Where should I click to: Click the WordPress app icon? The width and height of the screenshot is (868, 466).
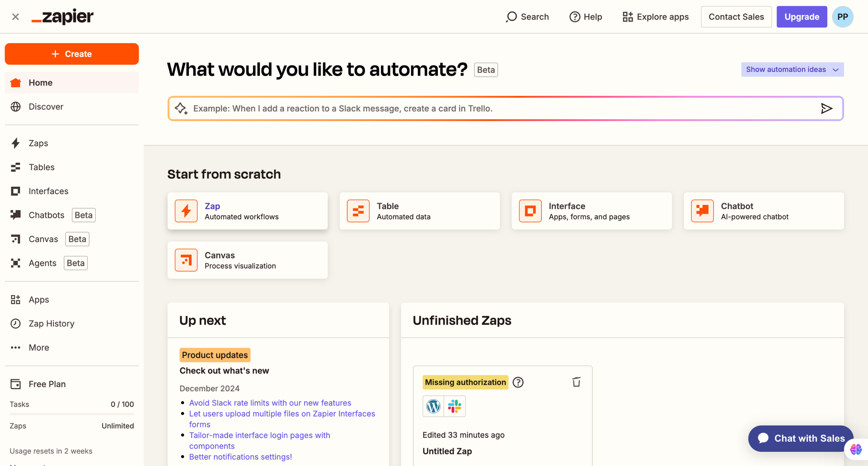coord(433,406)
